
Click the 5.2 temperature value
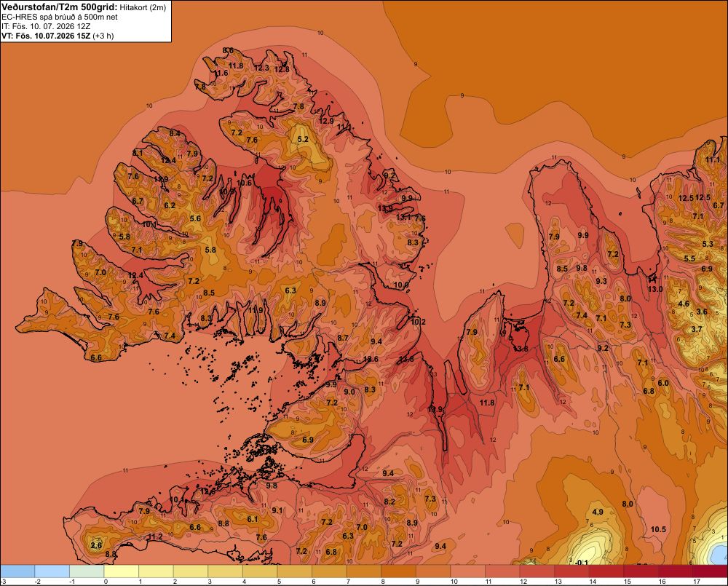303,139
